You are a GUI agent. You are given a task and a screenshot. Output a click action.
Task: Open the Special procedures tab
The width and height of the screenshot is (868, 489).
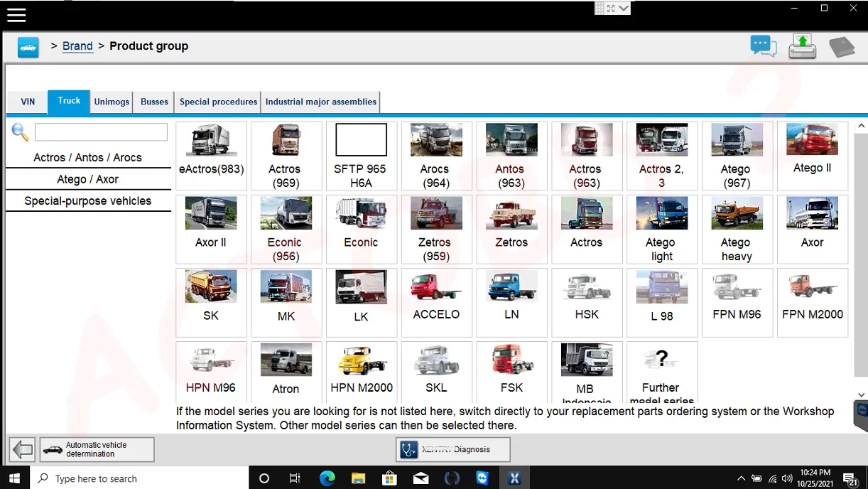[x=218, y=102]
